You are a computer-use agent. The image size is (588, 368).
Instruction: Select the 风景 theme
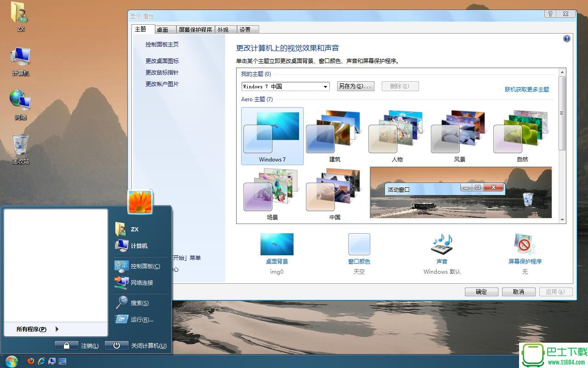(x=460, y=136)
